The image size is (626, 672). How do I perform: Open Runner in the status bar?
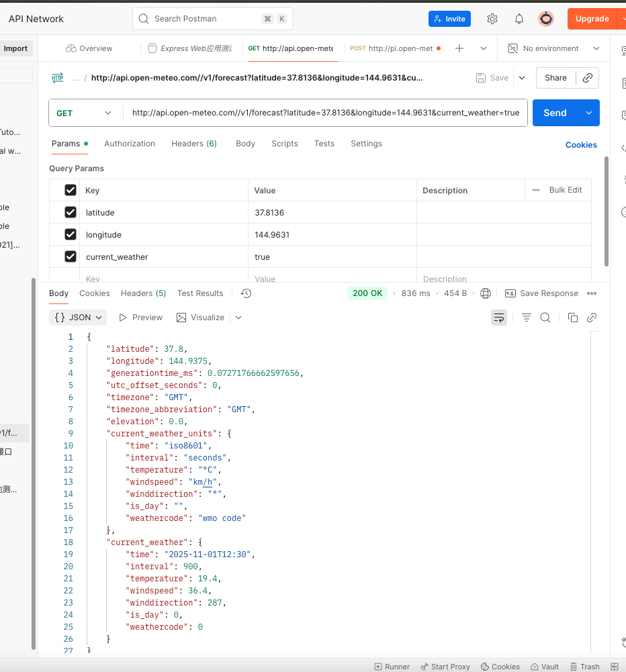point(392,667)
